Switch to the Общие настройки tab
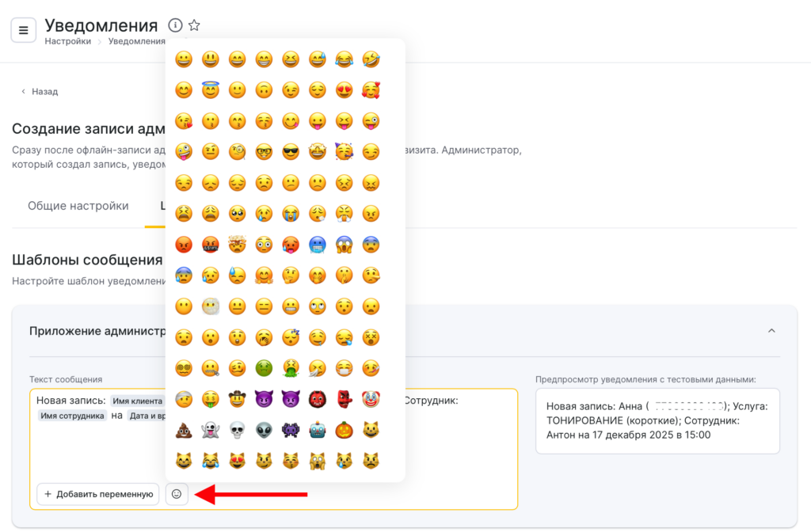The width and height of the screenshot is (811, 532). tap(78, 206)
